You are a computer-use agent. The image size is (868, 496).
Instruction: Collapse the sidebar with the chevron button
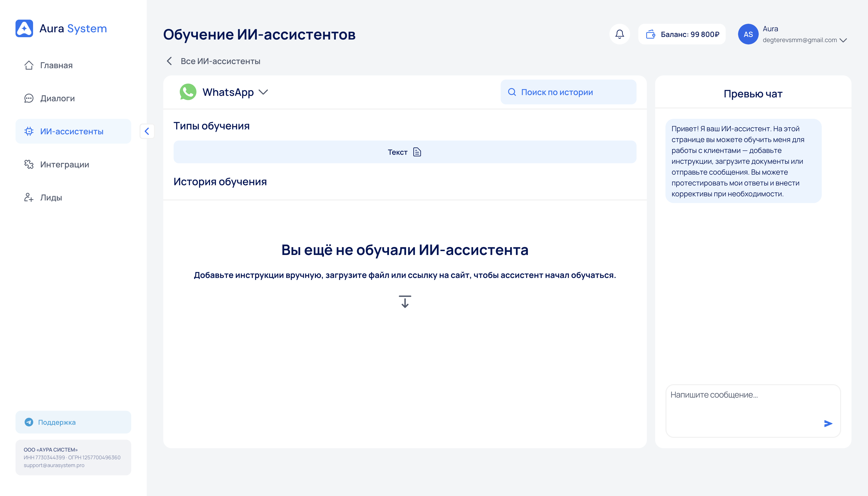[x=147, y=131]
